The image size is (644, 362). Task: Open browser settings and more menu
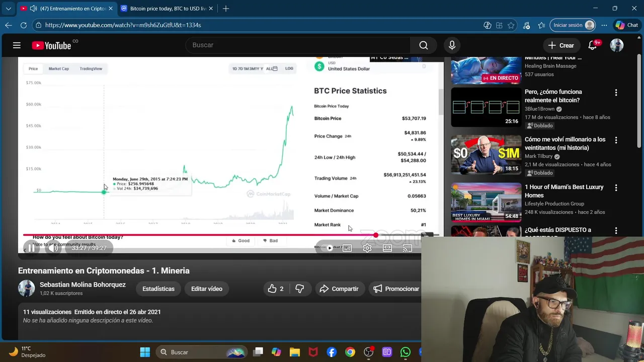[604, 25]
